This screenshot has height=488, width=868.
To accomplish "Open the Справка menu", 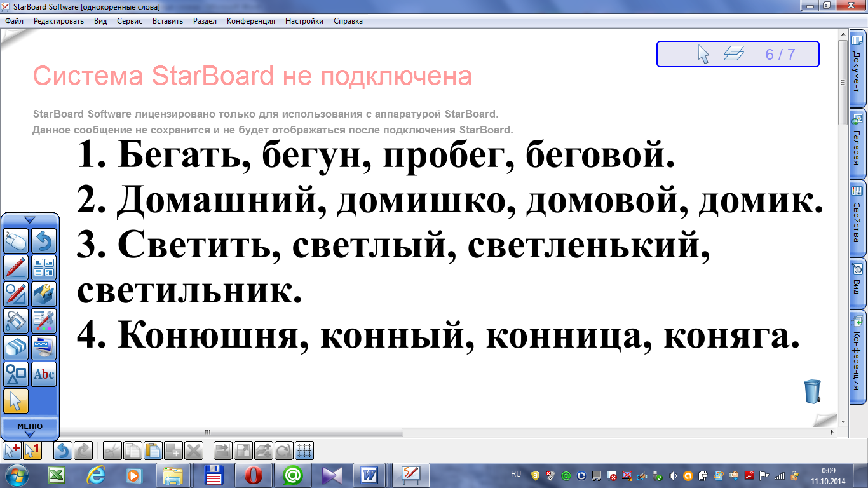I will point(348,21).
